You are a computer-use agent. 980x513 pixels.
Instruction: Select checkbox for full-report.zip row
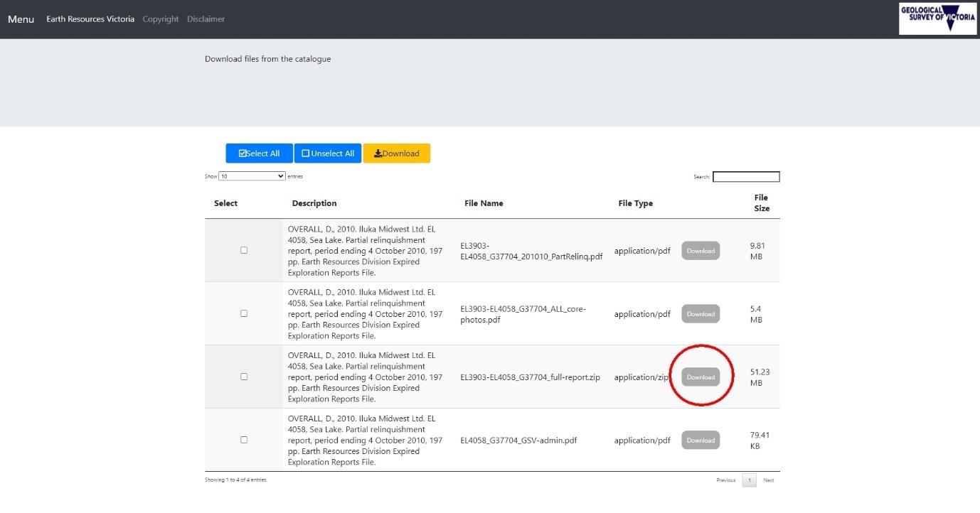click(x=244, y=377)
